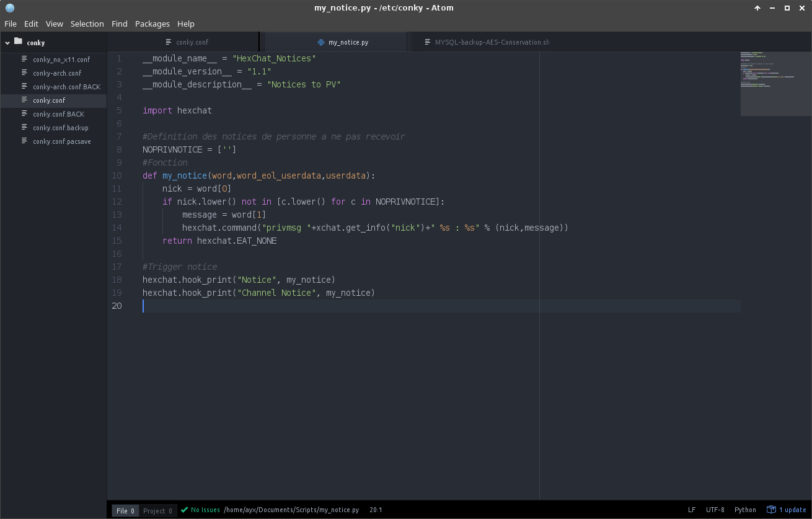Click the '#Fonction' comment line
Viewport: 812px width, 519px height.
pos(165,162)
